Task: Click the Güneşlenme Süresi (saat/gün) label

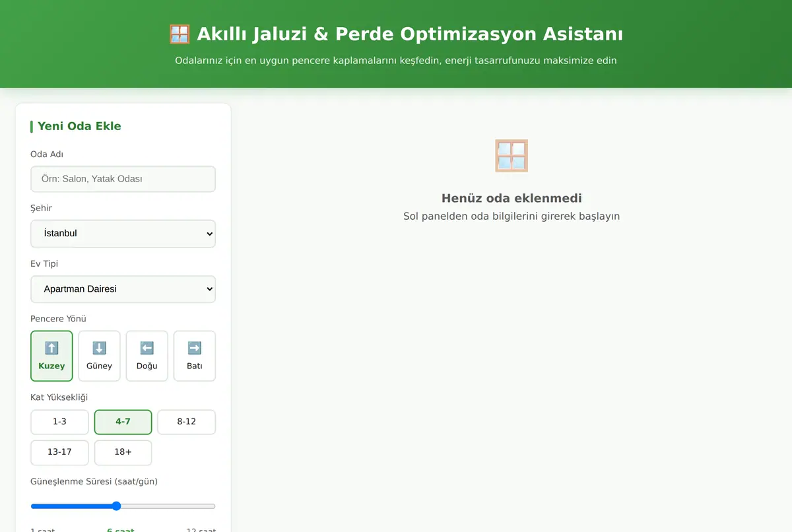Action: click(94, 482)
